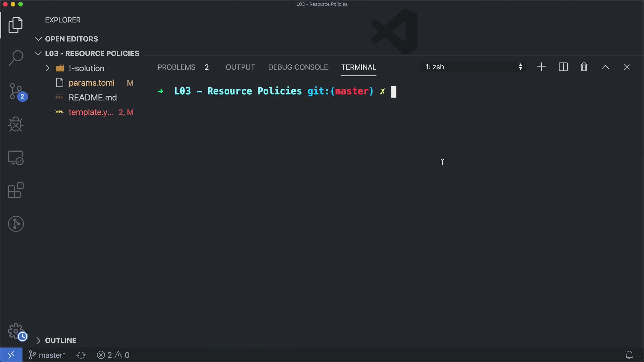The image size is (644, 362).
Task: Click the master* branch in status bar
Action: [x=47, y=355]
